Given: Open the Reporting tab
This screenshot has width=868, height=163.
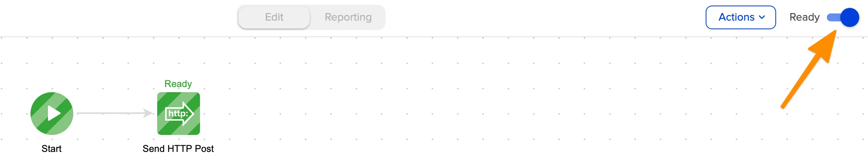Looking at the screenshot, I should [348, 17].
